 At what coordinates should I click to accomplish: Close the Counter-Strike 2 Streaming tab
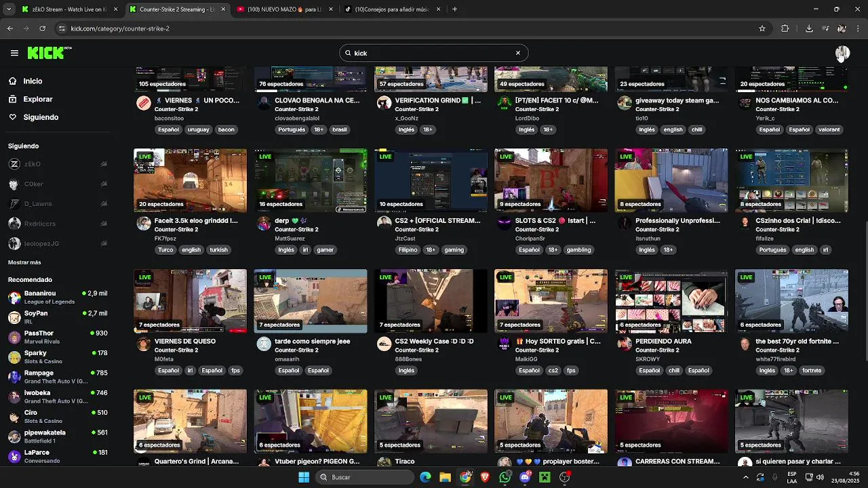(223, 9)
